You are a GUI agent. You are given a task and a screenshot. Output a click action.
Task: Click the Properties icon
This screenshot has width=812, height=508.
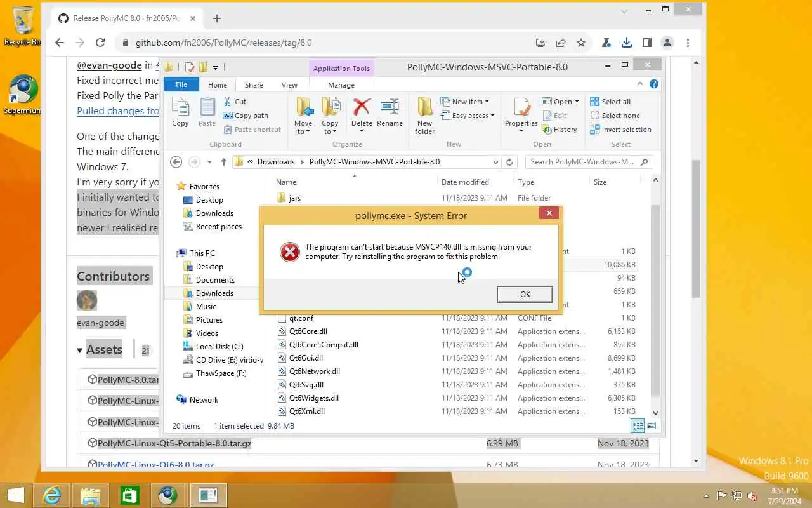point(521,108)
